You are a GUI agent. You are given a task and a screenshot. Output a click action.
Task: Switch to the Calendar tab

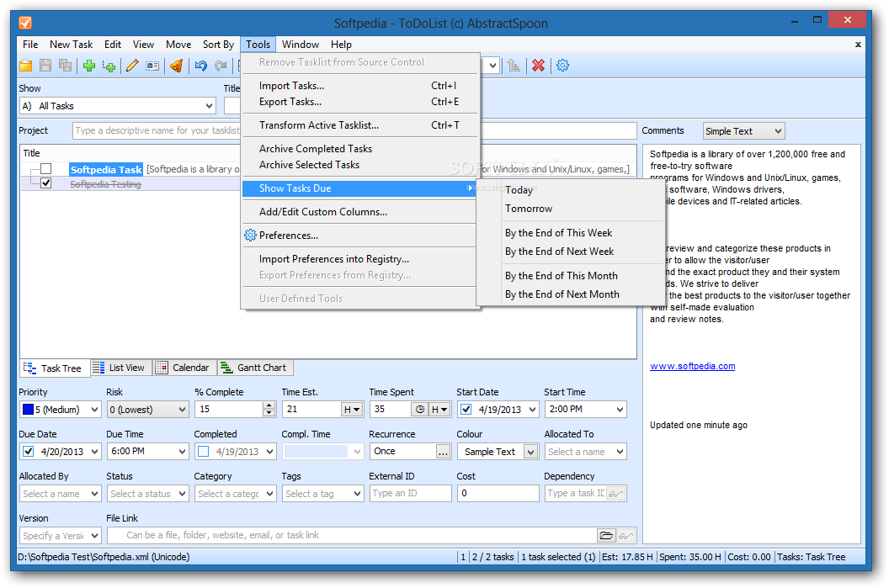tap(184, 368)
